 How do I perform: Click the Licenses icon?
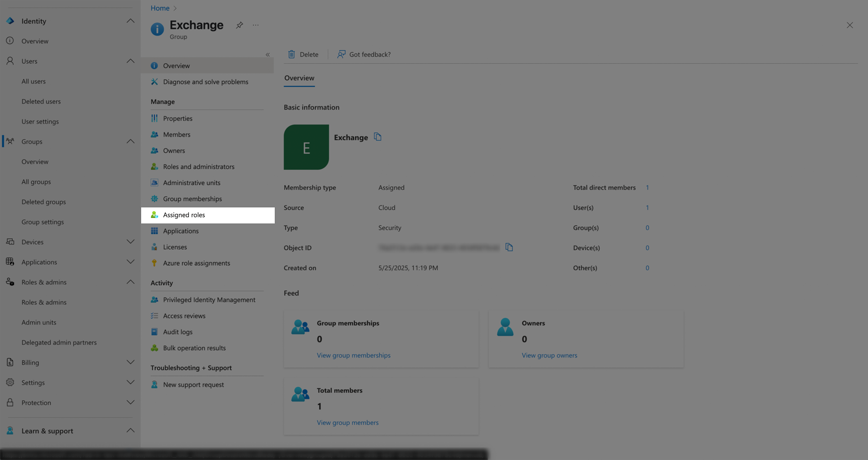pyautogui.click(x=154, y=247)
